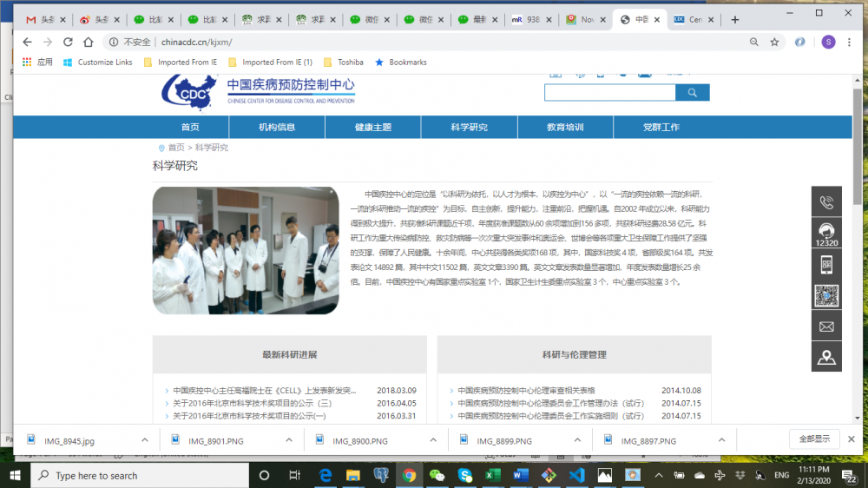
Task: Click the phone contact icon in right sidebar
Action: click(825, 201)
